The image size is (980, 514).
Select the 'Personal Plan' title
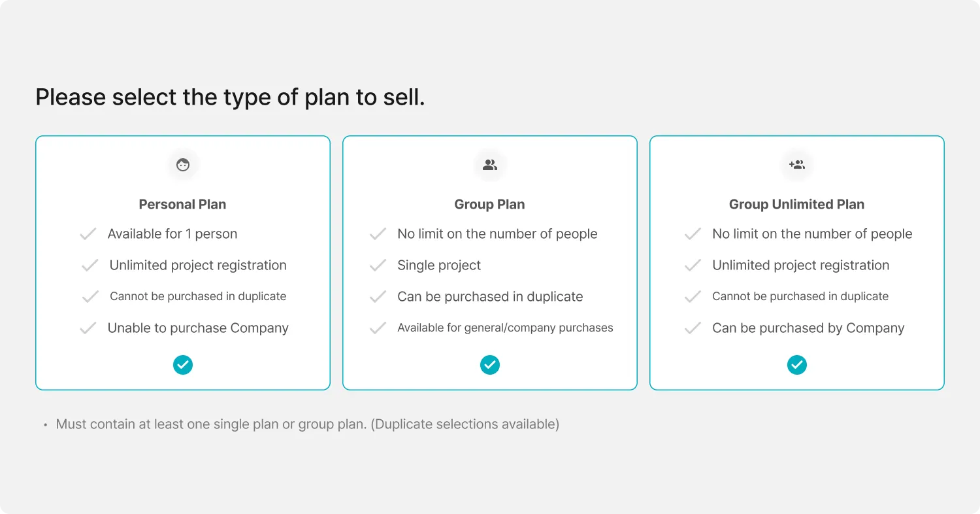click(183, 205)
